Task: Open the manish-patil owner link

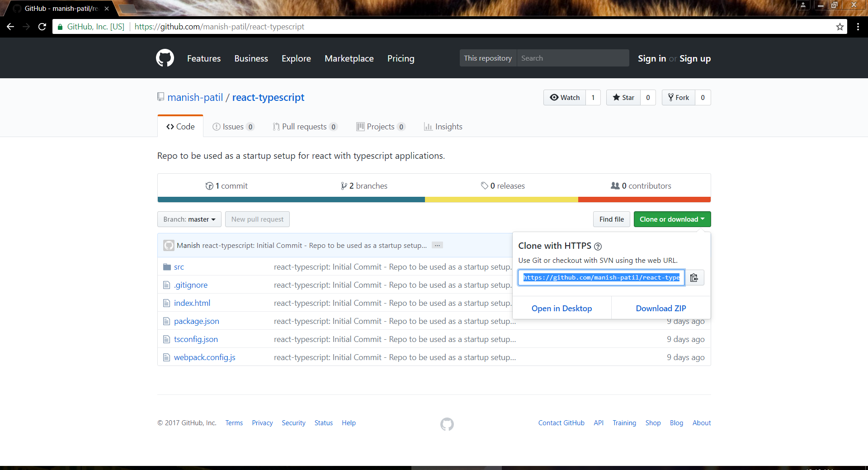Action: coord(195,97)
